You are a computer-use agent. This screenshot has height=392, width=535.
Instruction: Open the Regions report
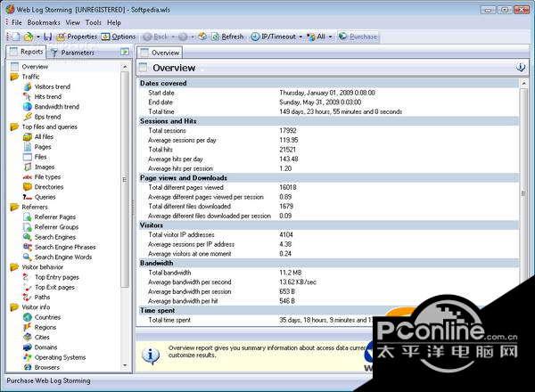(x=45, y=327)
